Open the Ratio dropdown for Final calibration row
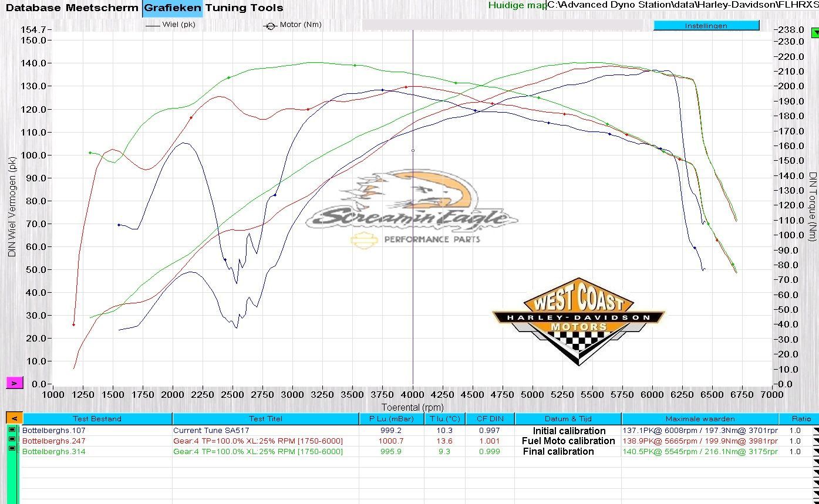This screenshot has width=819, height=504. click(815, 452)
